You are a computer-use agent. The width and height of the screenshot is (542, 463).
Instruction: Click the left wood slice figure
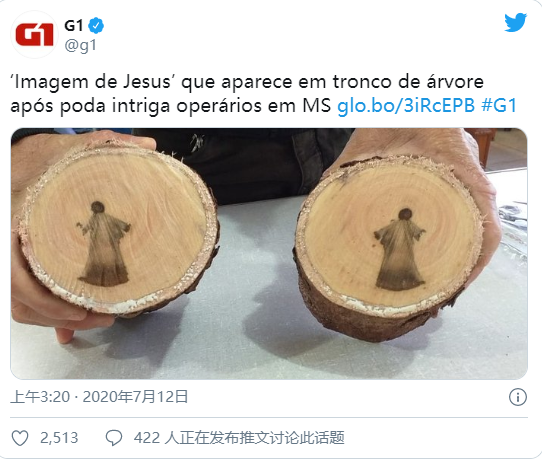tap(103, 244)
